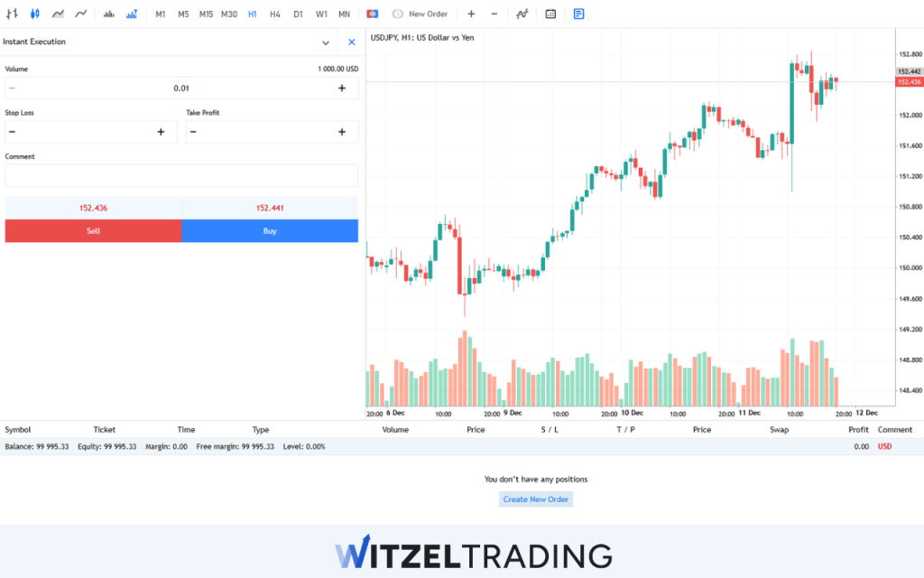Select the bar chart type icon
924x578 pixels.
coord(13,14)
